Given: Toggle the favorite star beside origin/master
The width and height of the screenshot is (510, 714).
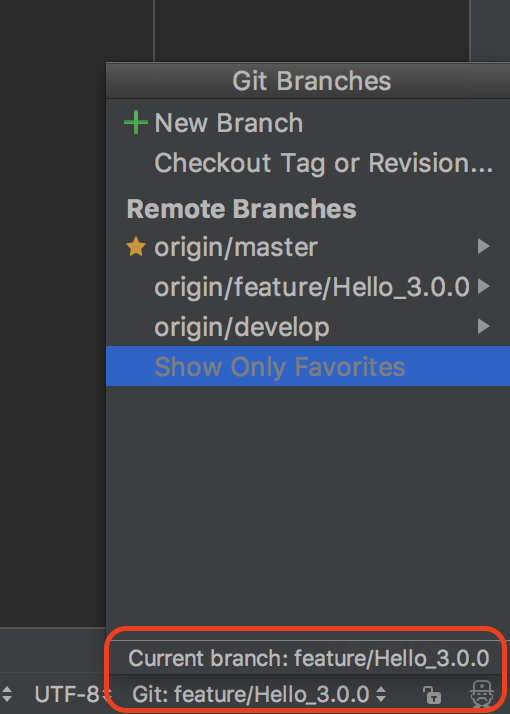Looking at the screenshot, I should 136,247.
